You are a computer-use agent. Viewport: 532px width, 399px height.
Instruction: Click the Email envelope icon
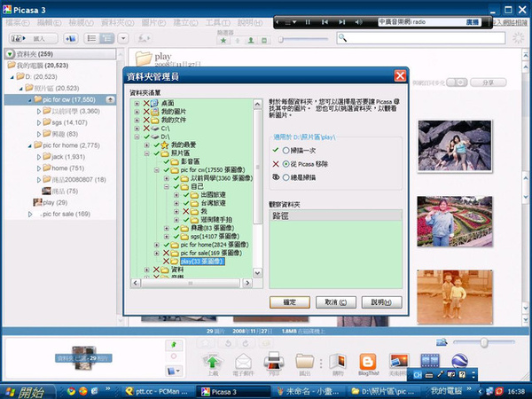(243, 362)
